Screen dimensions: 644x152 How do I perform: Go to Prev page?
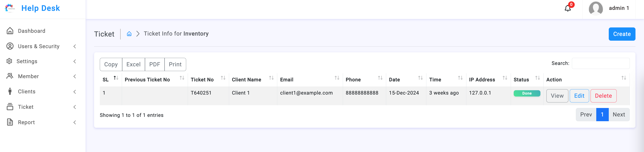586,115
